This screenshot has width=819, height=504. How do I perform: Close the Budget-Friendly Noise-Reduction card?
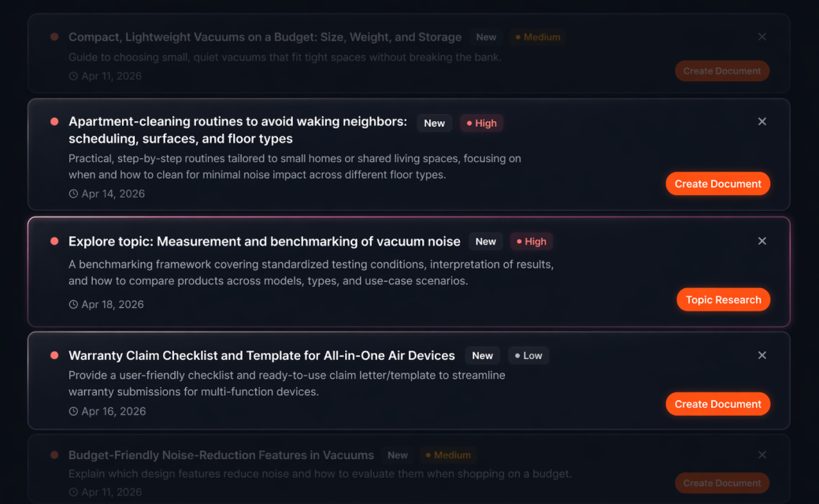coord(762,454)
